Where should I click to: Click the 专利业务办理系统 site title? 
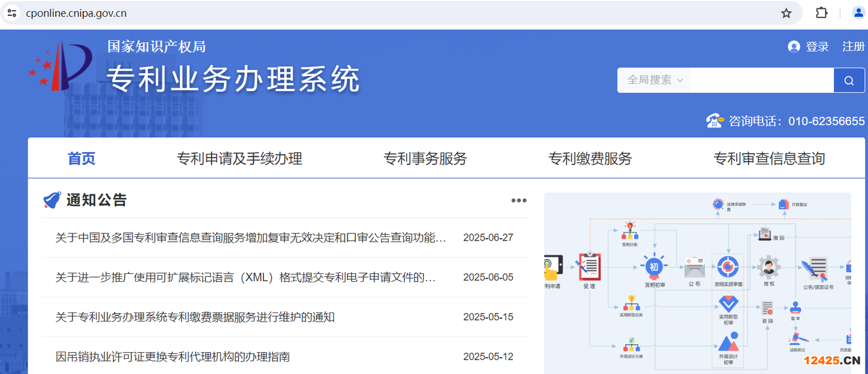[233, 79]
